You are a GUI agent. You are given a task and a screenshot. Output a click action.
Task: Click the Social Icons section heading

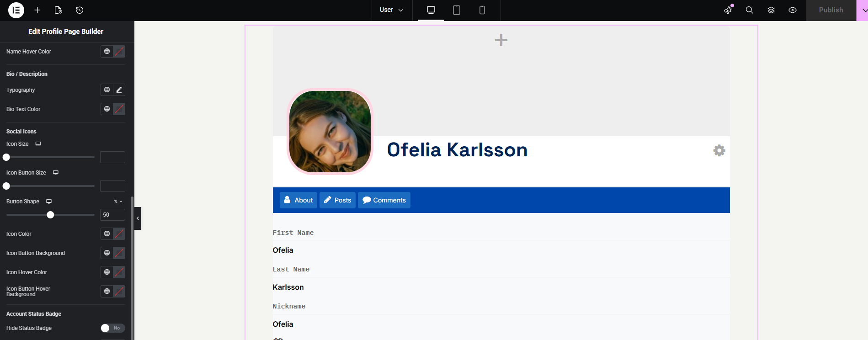click(21, 132)
